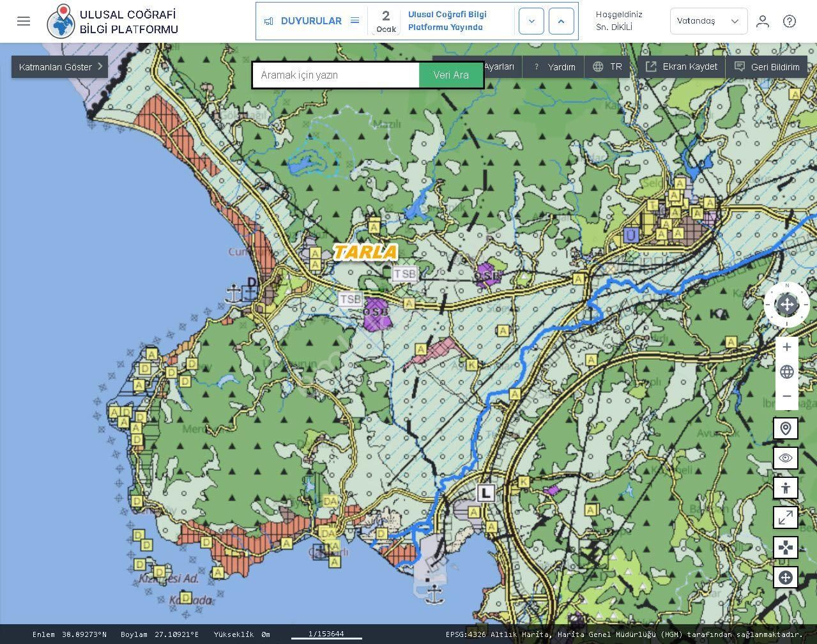Show previous announcement with up chevron

(x=561, y=21)
